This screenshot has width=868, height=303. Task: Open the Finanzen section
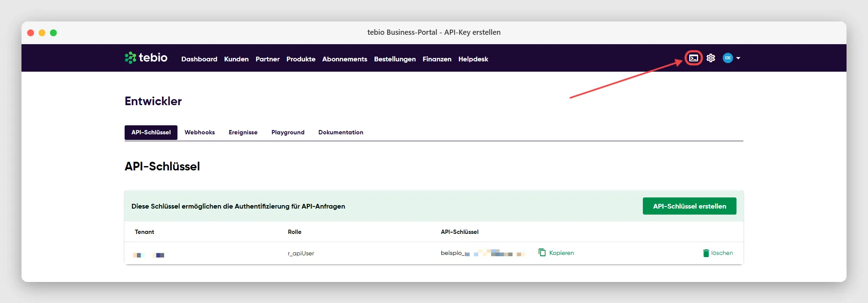[437, 59]
